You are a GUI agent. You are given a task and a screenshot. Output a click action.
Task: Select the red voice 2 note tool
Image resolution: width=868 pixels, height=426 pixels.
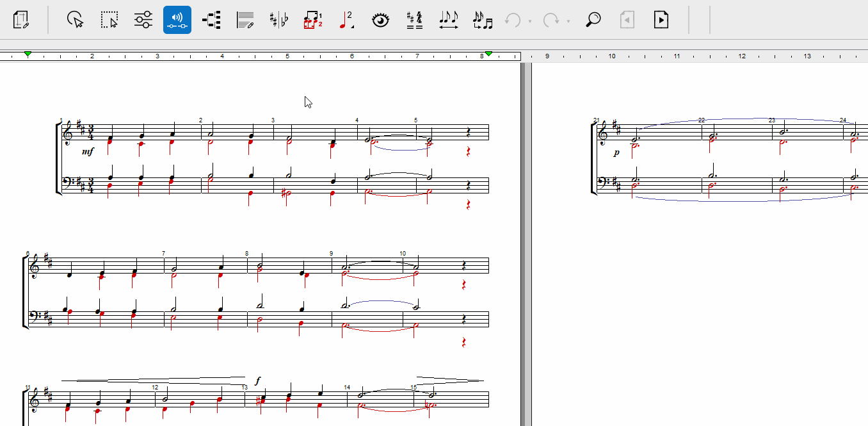pyautogui.click(x=346, y=20)
